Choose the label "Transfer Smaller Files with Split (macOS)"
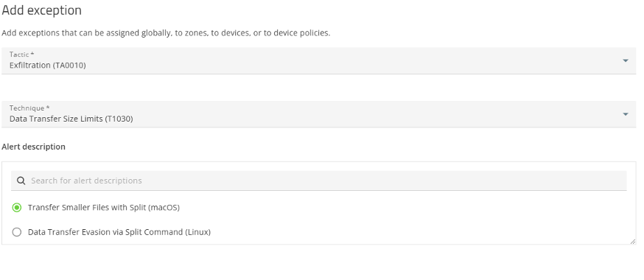644x280 pixels. click(x=103, y=208)
